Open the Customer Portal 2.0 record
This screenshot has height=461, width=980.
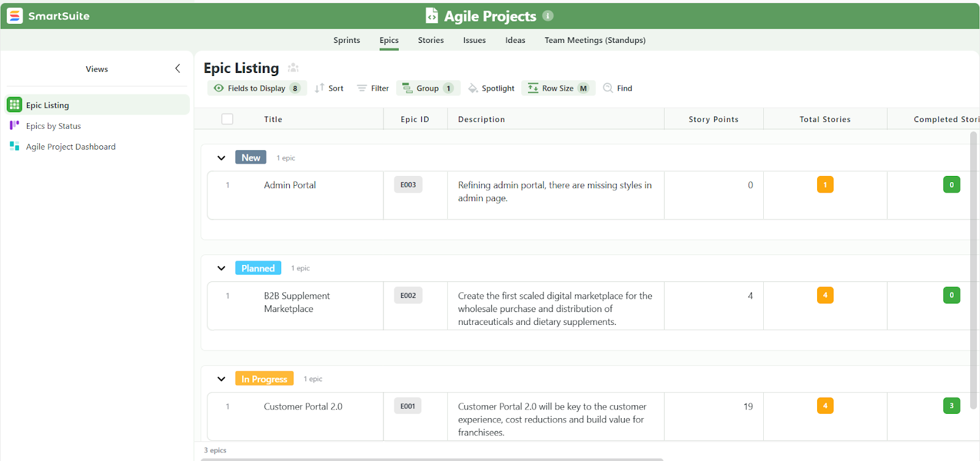tap(303, 406)
